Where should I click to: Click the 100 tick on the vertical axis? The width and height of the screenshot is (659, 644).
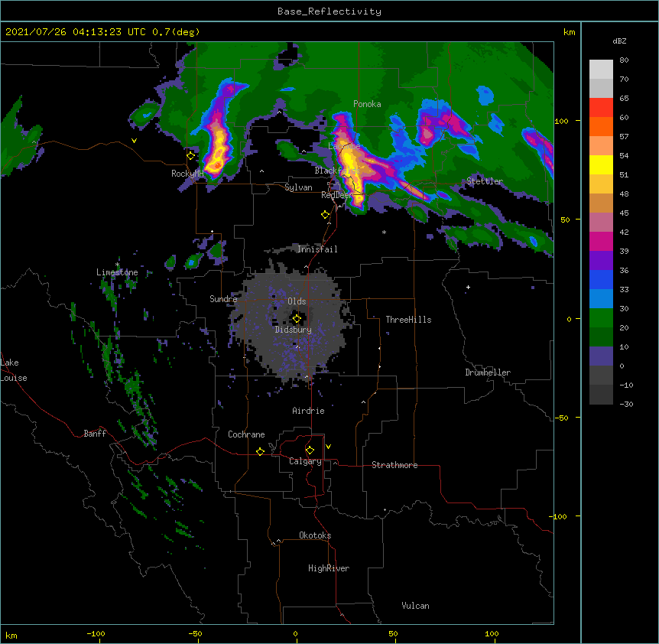[561, 121]
